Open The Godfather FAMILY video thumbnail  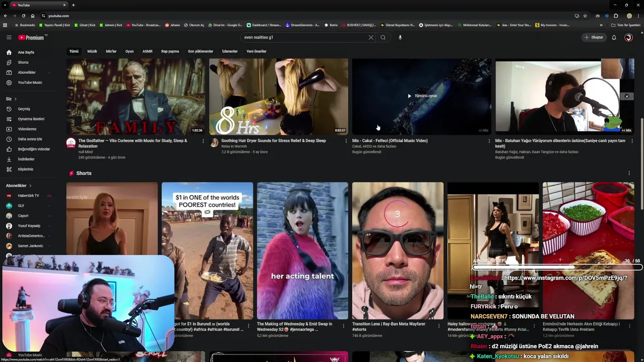pos(136,97)
